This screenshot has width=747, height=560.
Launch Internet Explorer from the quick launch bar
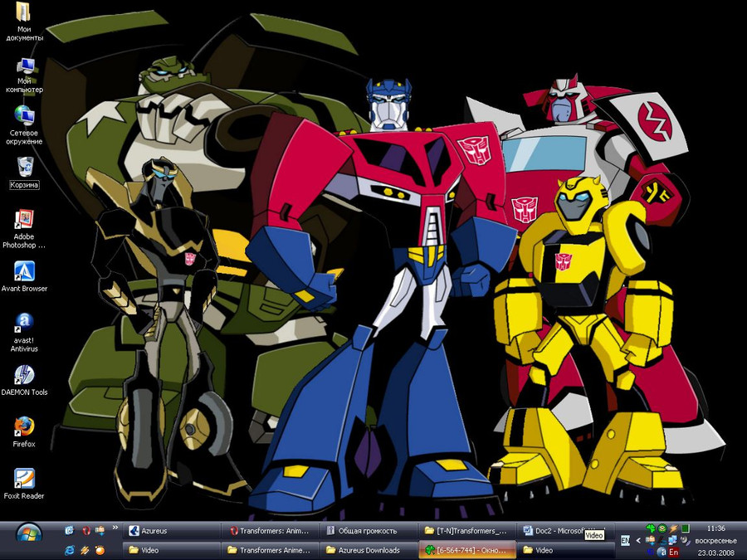70,551
